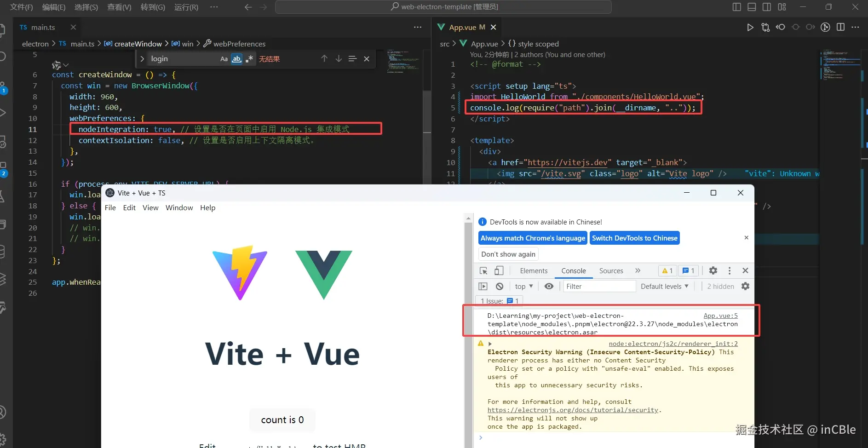Expand the replace field in find widget

(142, 59)
